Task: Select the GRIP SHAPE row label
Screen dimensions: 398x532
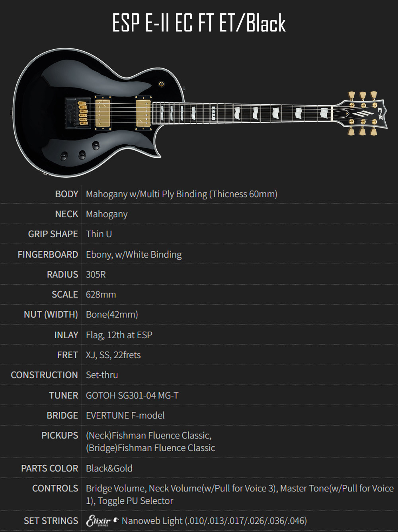Action: click(x=53, y=234)
